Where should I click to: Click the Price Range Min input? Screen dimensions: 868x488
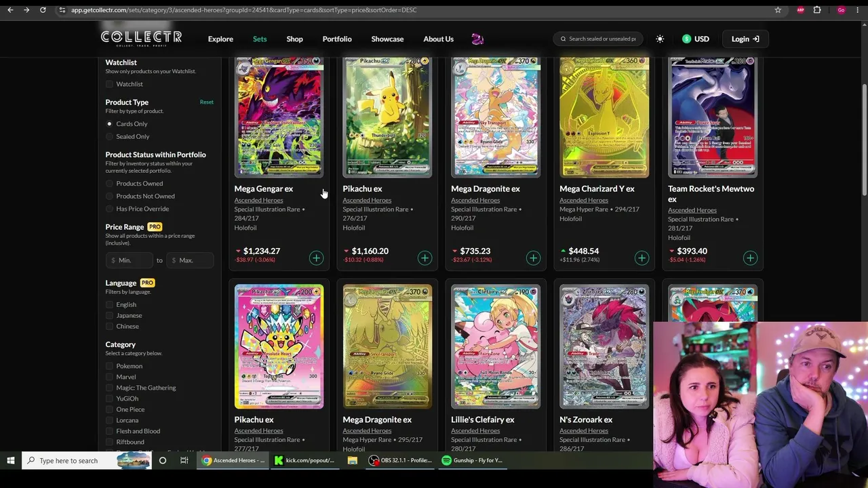pyautogui.click(x=130, y=260)
